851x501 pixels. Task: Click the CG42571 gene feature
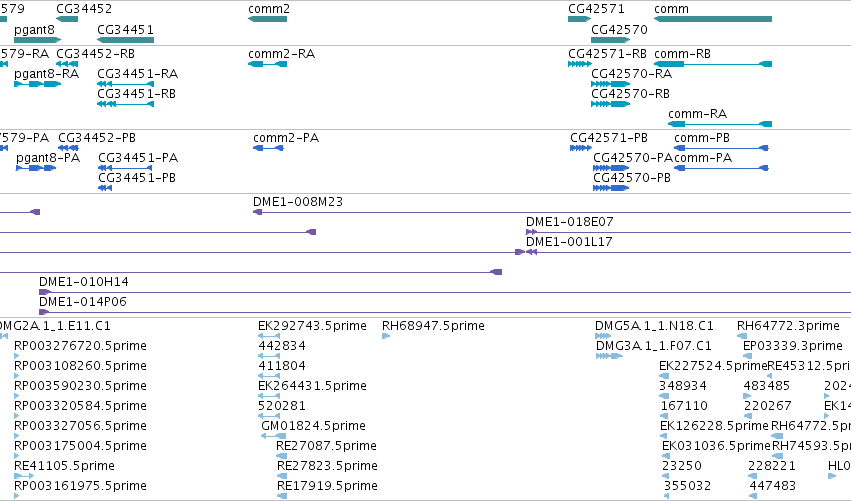pyautogui.click(x=580, y=19)
